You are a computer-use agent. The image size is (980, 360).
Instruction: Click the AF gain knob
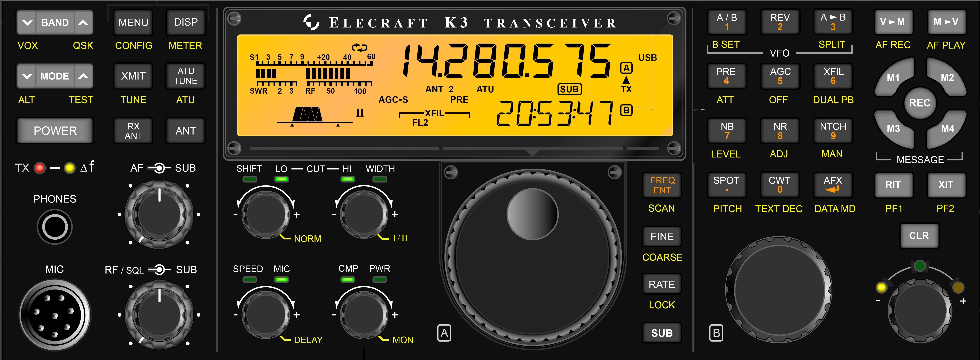(159, 214)
